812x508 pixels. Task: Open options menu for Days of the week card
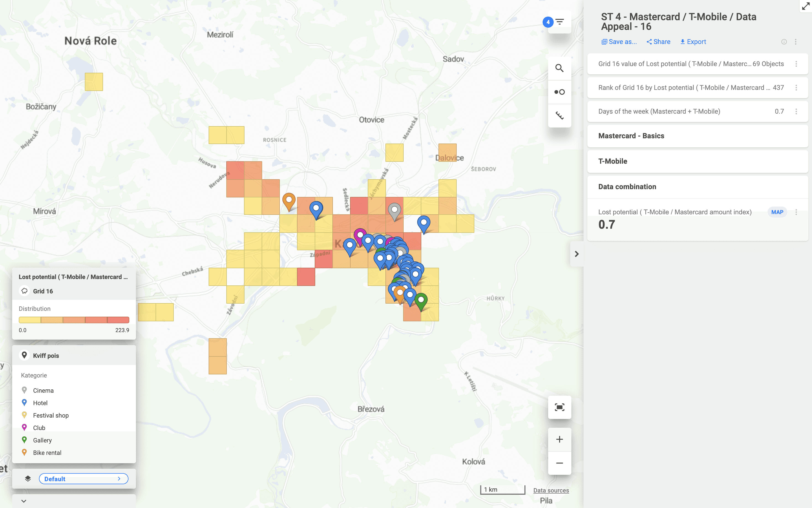point(796,111)
